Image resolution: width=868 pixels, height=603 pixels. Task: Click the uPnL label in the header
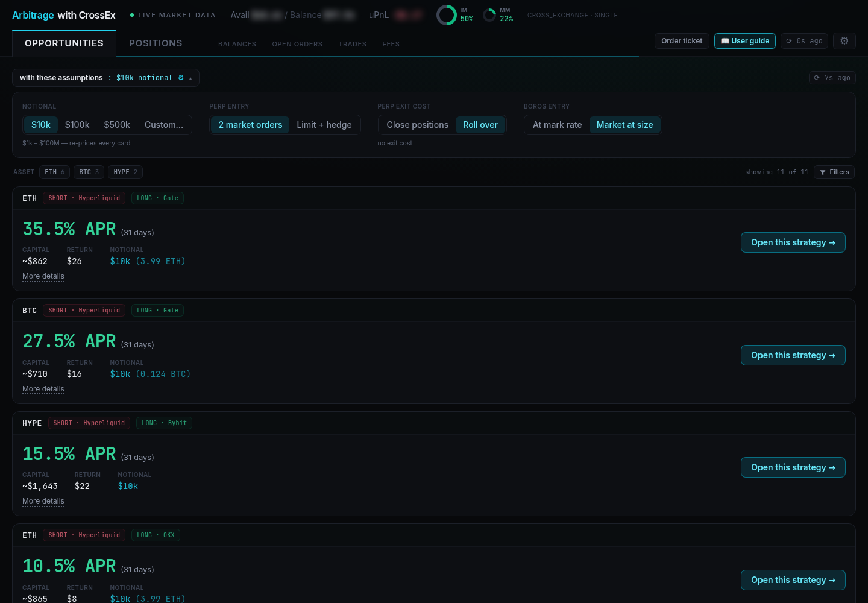click(379, 15)
